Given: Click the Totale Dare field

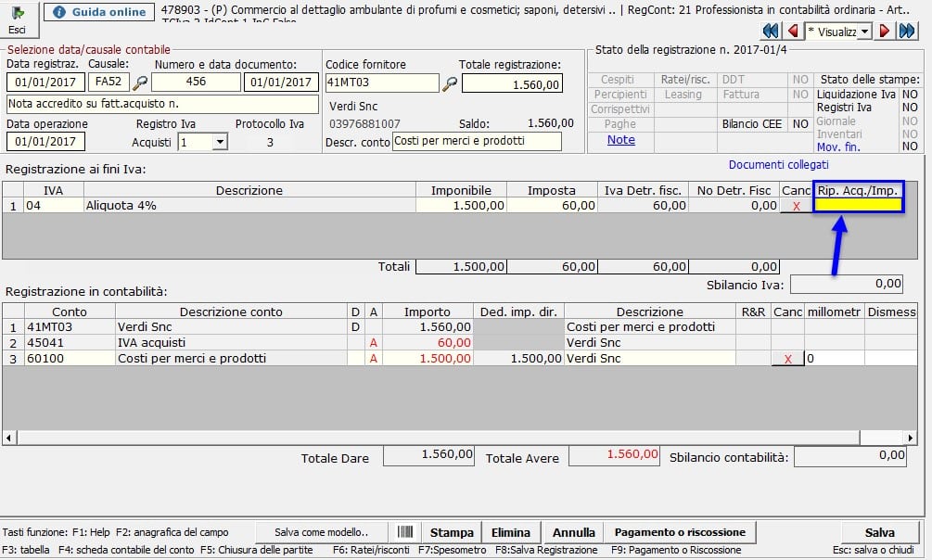Looking at the screenshot, I should point(428,455).
